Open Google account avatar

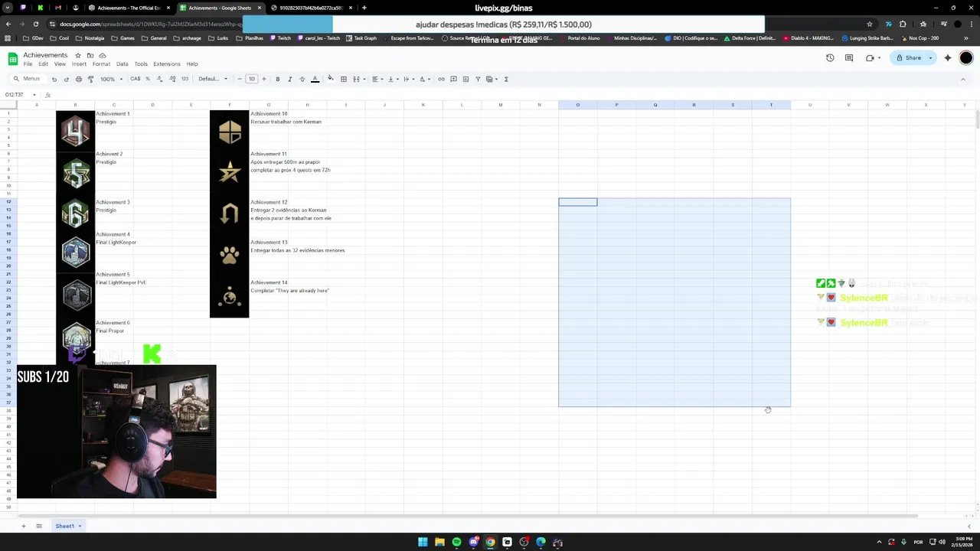tap(966, 58)
